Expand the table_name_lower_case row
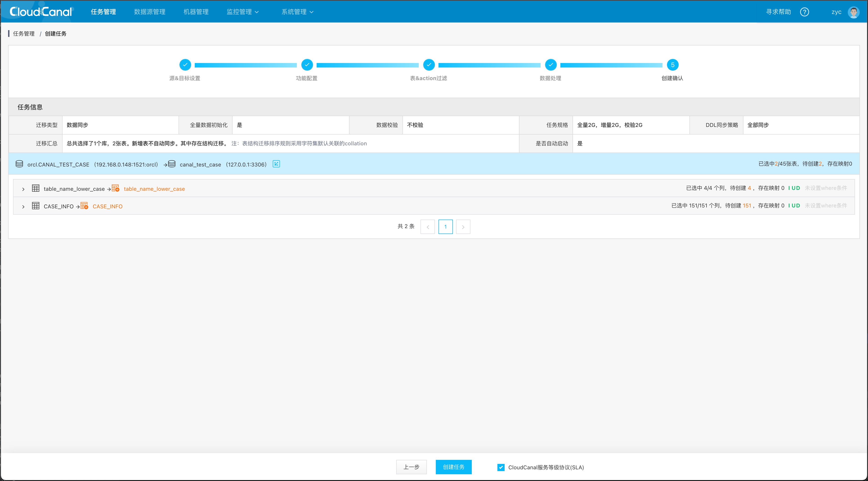This screenshot has width=868, height=481. [x=23, y=189]
